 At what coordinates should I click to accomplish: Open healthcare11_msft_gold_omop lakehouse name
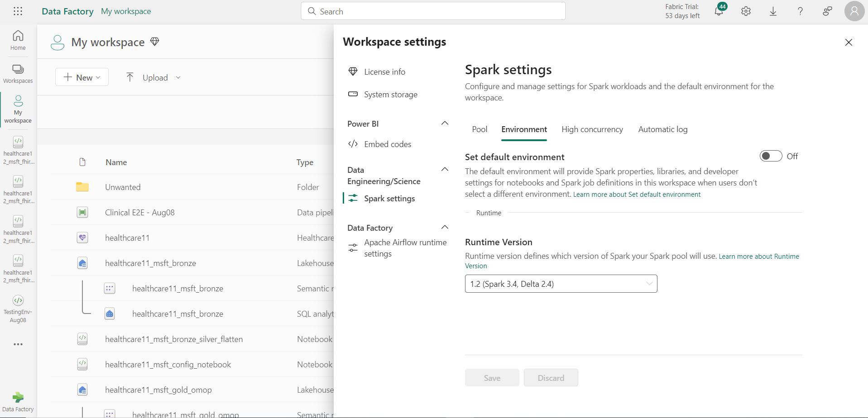(158, 389)
